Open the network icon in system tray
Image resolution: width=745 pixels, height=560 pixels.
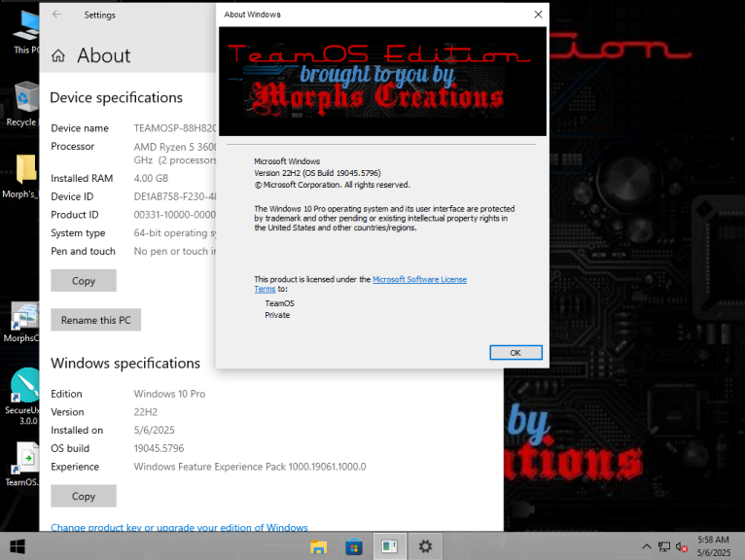[663, 546]
